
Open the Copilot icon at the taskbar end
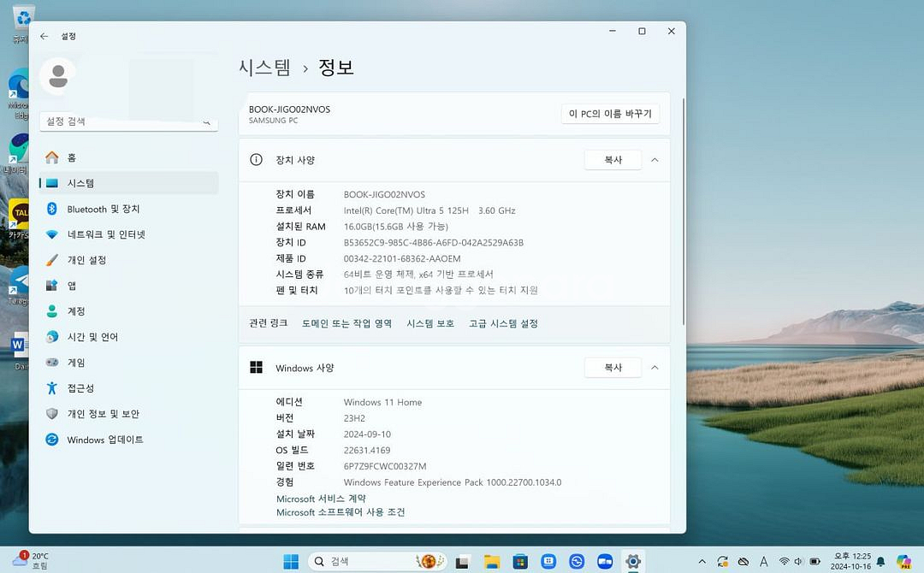click(x=904, y=562)
